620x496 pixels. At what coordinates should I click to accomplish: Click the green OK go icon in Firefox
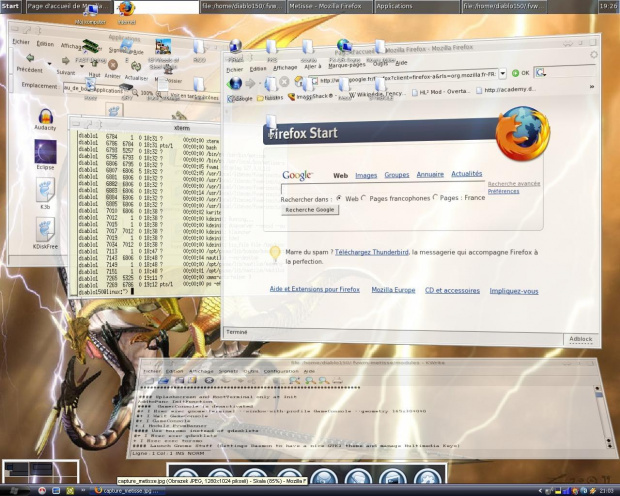click(515, 73)
